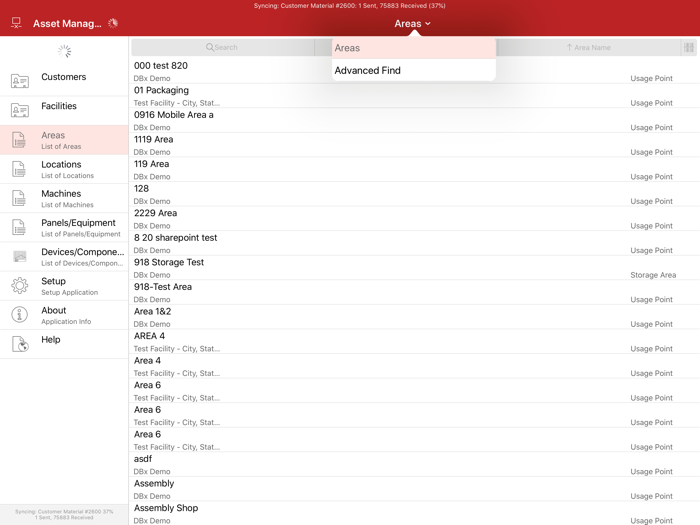This screenshot has width=700, height=525.
Task: Open the Customers icon in the sidebar
Action: pyautogui.click(x=20, y=81)
